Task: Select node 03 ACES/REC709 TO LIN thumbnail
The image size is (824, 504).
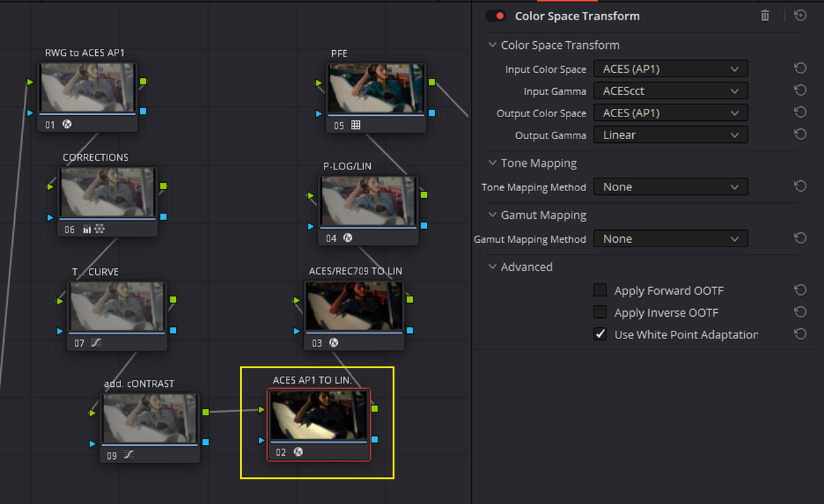Action: pyautogui.click(x=355, y=306)
